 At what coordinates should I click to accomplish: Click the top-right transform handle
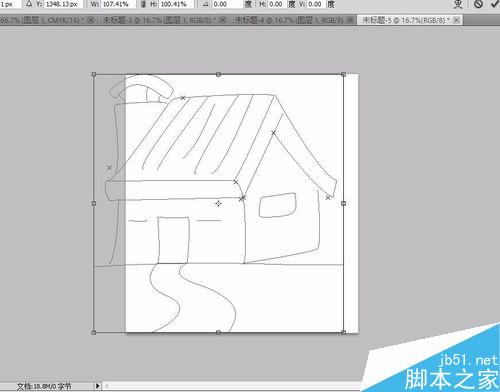(344, 74)
